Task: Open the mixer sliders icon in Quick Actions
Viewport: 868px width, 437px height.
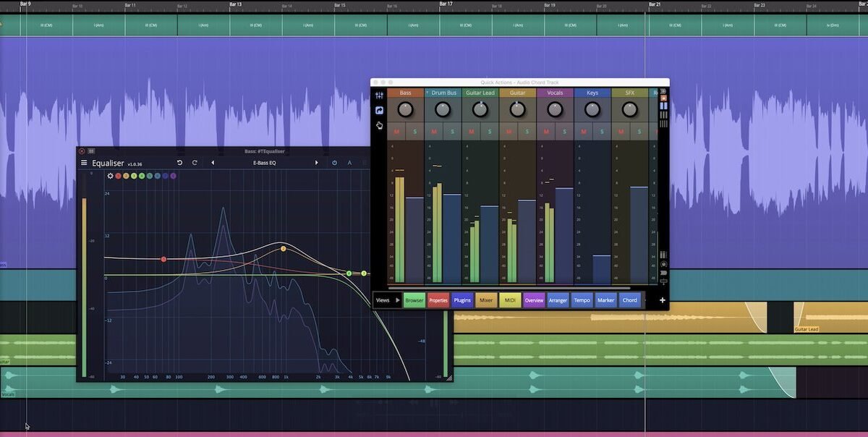Action: (379, 95)
